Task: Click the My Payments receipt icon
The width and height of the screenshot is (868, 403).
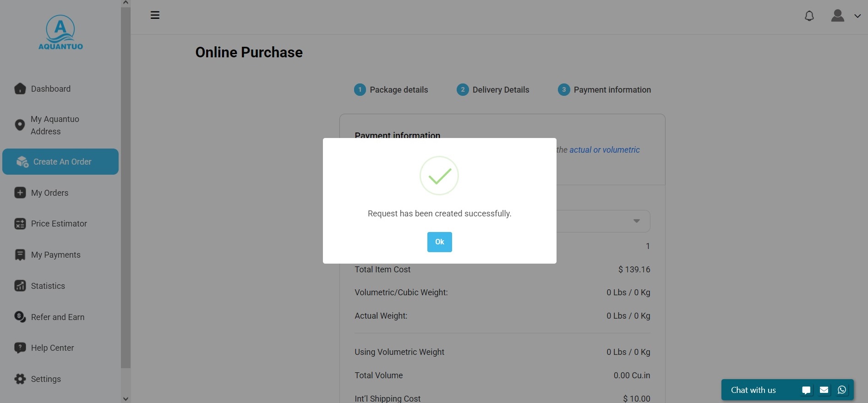Action: click(20, 255)
